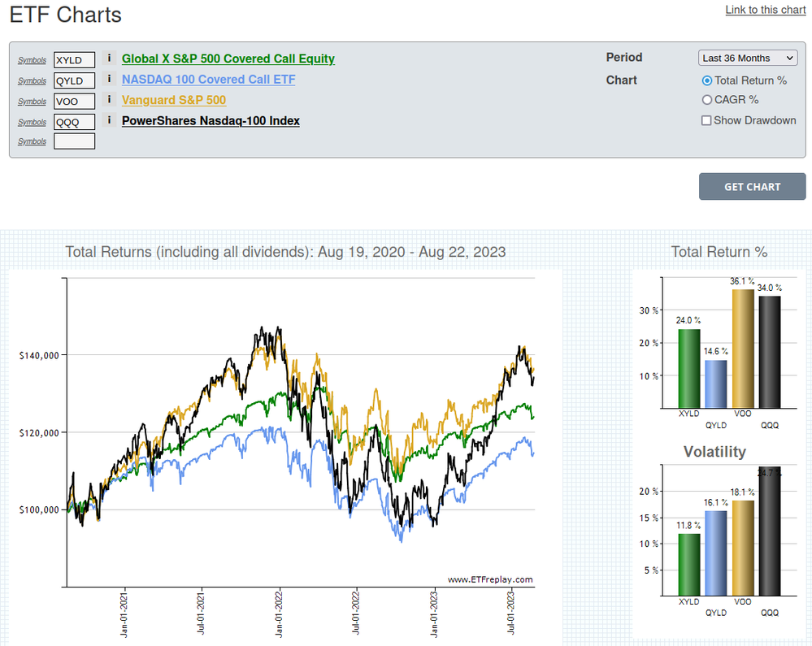Image resolution: width=812 pixels, height=646 pixels.
Task: Click the black QQQ bar in Volatility chart
Action: click(x=769, y=531)
